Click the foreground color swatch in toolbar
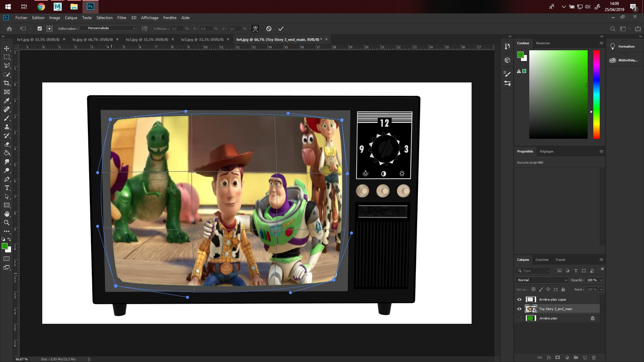Viewport: 644px width, 362px height. coord(4,246)
